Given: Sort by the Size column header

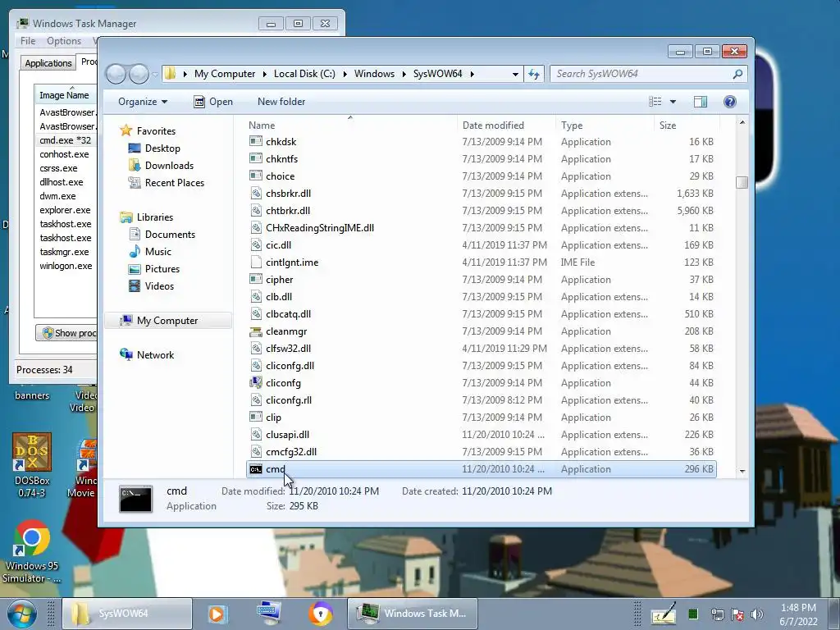Looking at the screenshot, I should [668, 126].
